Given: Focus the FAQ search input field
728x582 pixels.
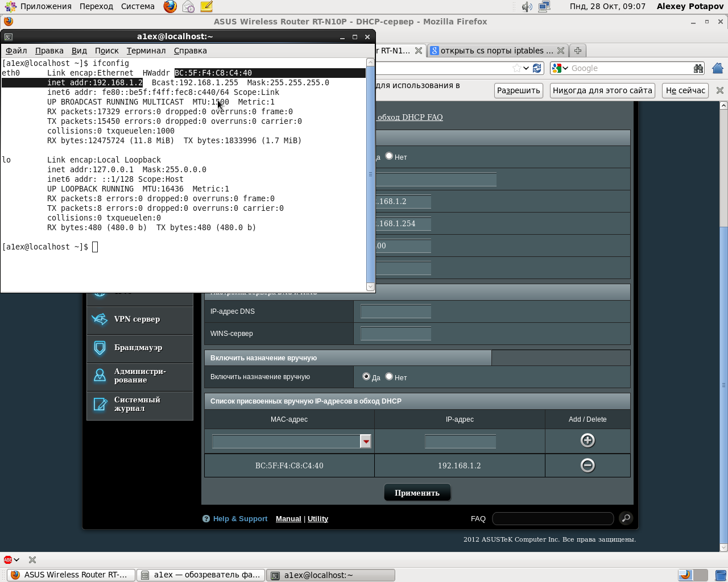Looking at the screenshot, I should [553, 518].
